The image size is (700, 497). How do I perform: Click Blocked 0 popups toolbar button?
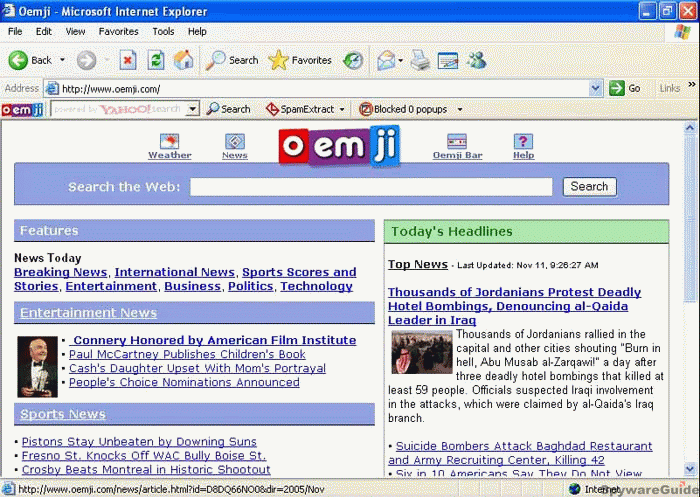403,109
